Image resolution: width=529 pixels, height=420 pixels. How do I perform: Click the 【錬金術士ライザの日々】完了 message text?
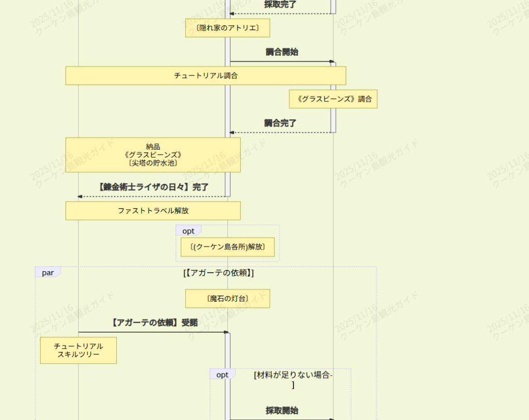pos(154,187)
